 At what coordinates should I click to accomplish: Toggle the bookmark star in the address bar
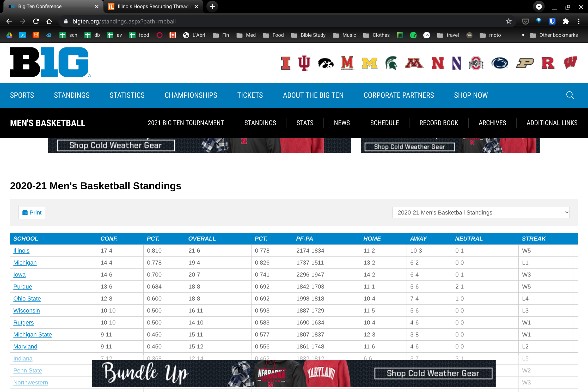pos(508,21)
